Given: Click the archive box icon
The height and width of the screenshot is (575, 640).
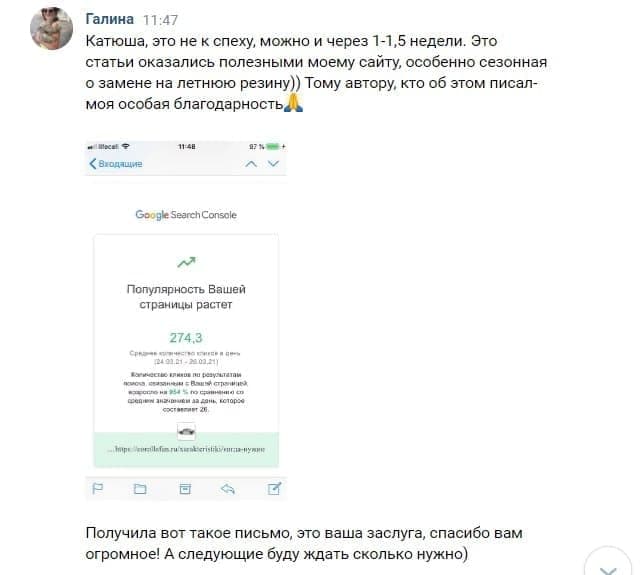Looking at the screenshot, I should coord(185,488).
